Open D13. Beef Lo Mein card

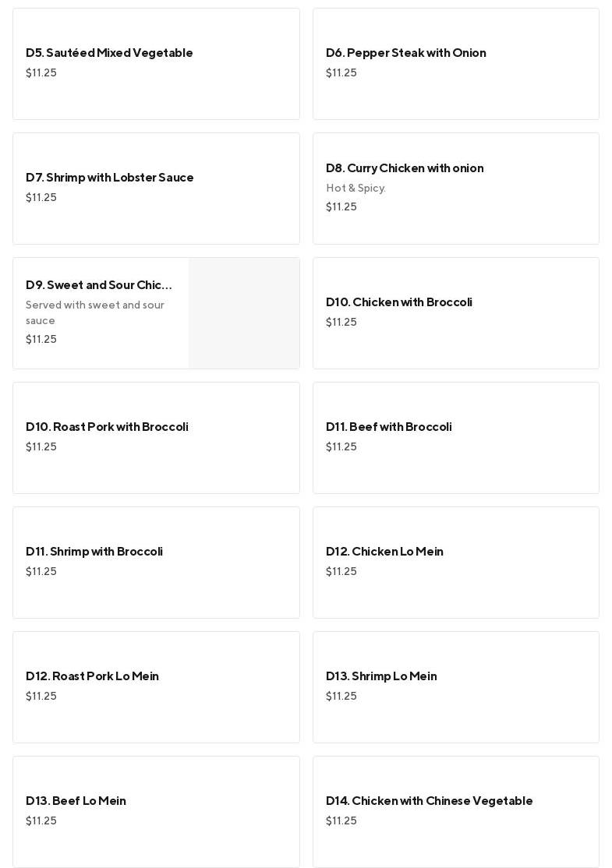76,801
